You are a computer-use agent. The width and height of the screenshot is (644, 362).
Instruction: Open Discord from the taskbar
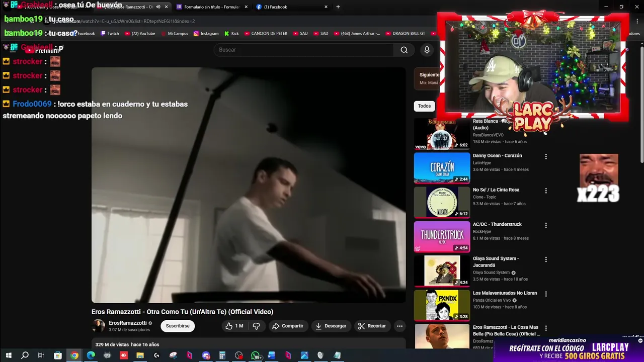206,355
